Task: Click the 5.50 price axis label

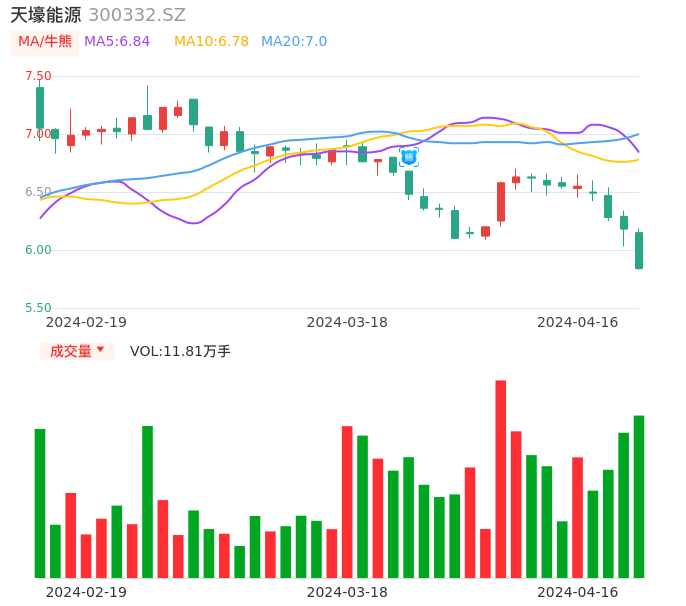Action: point(38,308)
